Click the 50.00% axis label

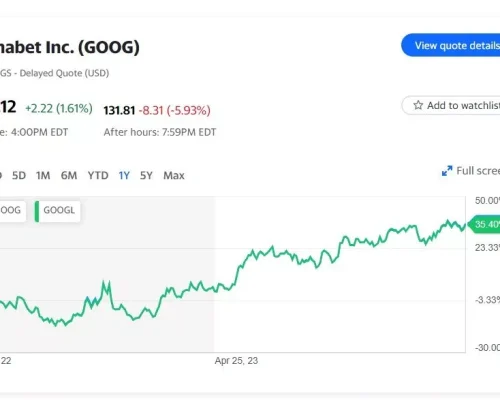pyautogui.click(x=487, y=201)
